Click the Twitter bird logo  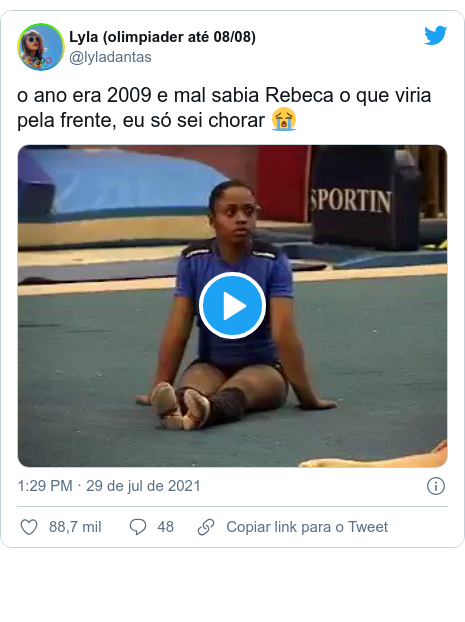435,36
